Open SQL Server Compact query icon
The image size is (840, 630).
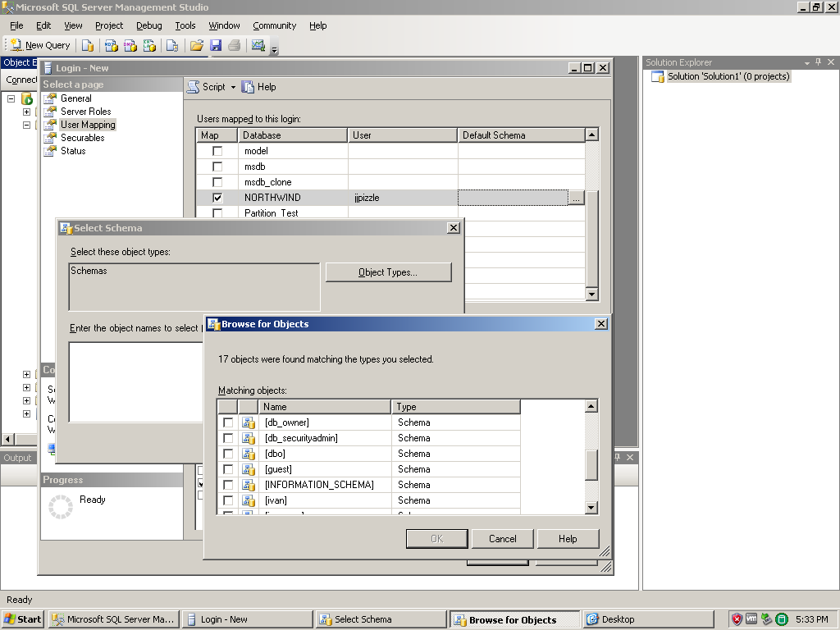(172, 46)
